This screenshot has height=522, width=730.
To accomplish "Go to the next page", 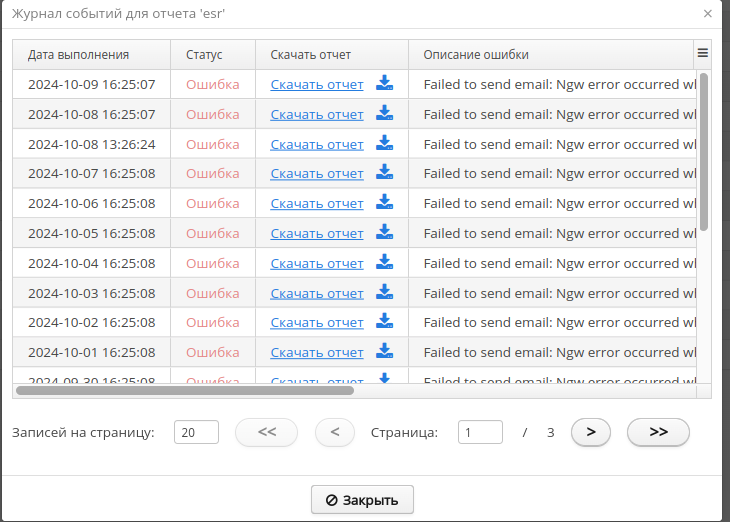I will 591,432.
